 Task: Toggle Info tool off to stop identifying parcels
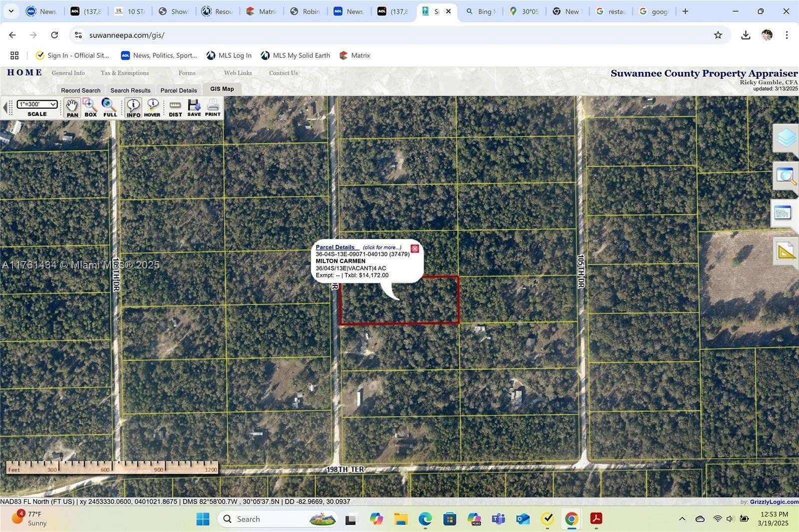[x=133, y=107]
